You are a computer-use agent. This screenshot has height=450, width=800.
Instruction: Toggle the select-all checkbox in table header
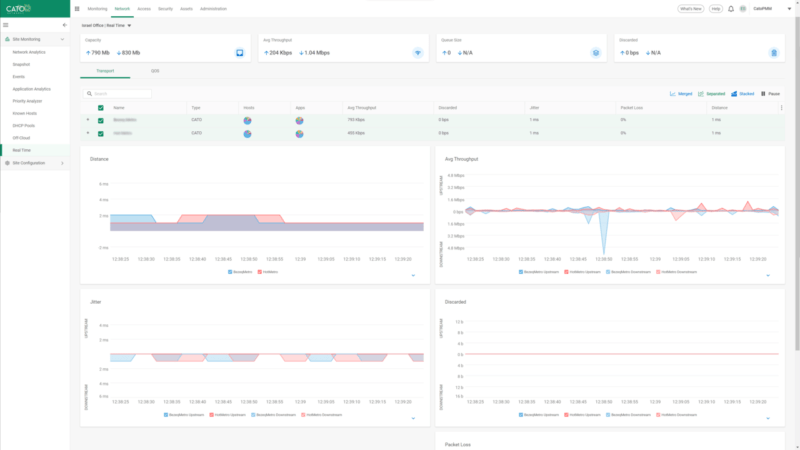100,107
